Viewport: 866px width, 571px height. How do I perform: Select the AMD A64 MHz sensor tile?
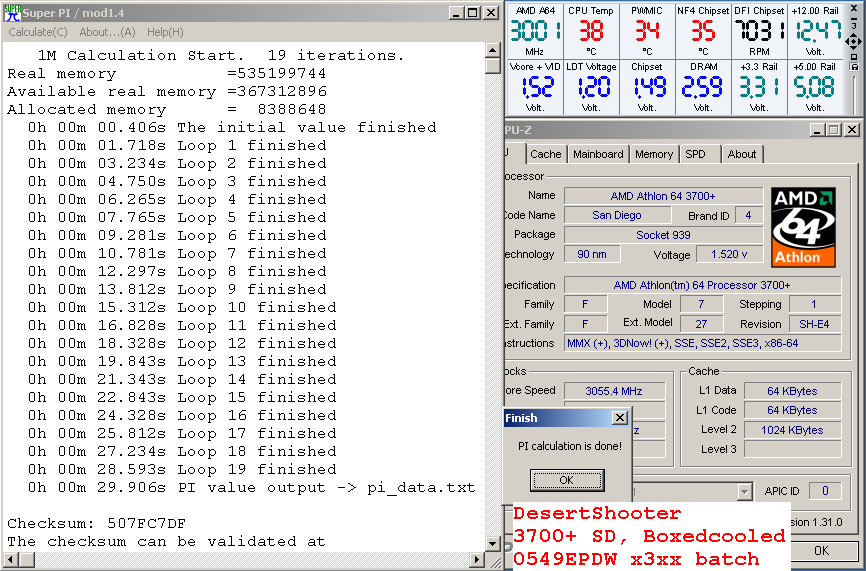[535, 30]
